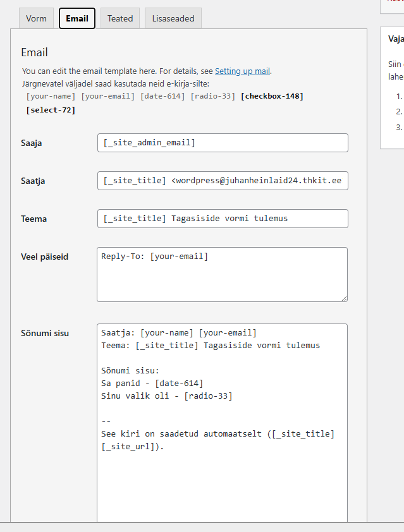Grab the Veel päiseid textarea resize handle
Viewport: 404px width, 532px height.
click(344, 298)
